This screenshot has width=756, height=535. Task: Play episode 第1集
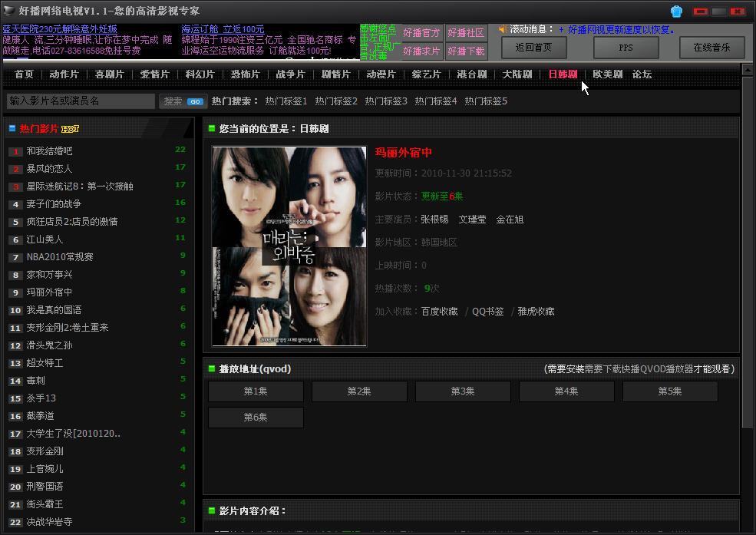click(x=256, y=391)
